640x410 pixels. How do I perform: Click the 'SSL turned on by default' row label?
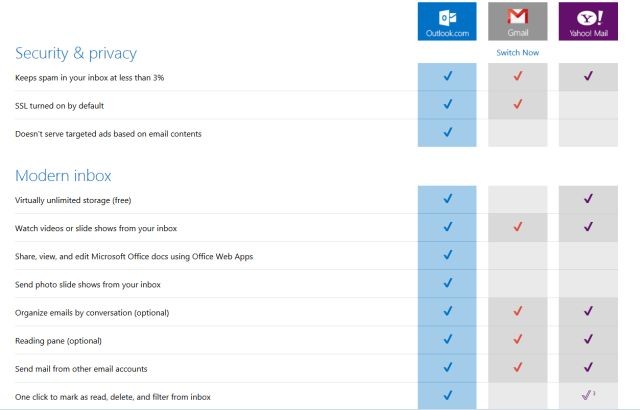tap(60, 105)
